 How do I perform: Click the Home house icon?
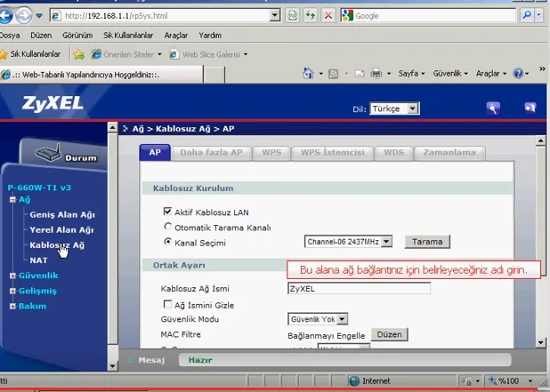[308, 74]
